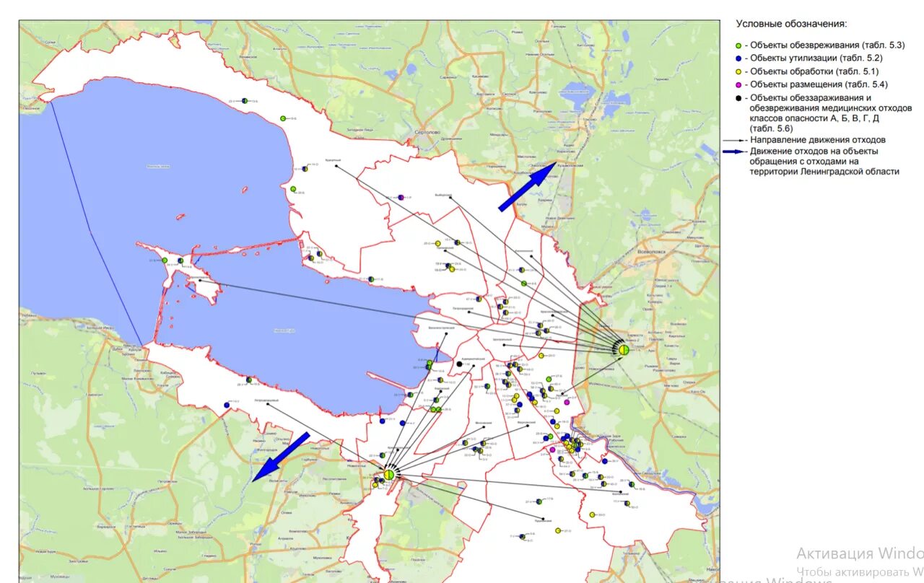
Task: Click the green legend marker for обезвреживания objects
Action: pyautogui.click(x=739, y=45)
